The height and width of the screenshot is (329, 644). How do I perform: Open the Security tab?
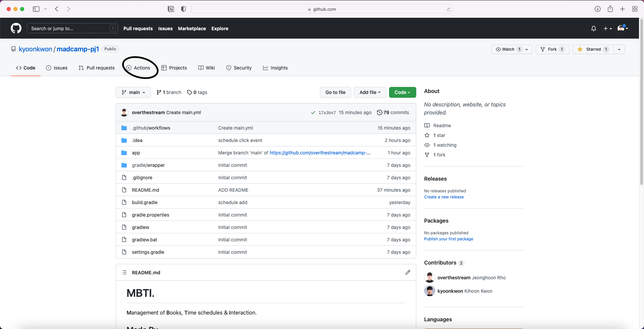(x=239, y=68)
